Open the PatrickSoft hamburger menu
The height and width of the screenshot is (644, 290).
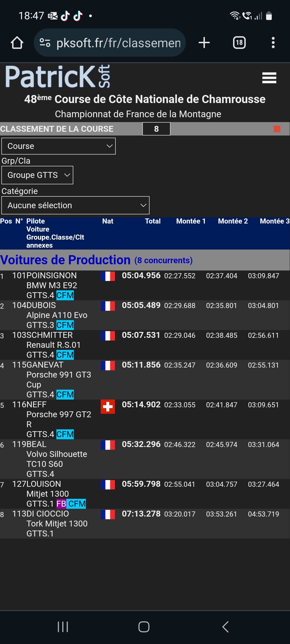coord(269,78)
